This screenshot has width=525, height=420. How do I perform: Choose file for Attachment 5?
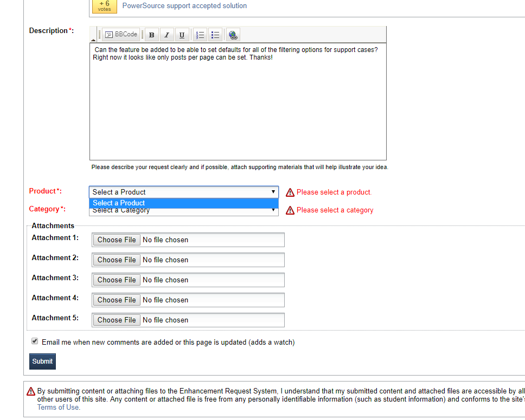[x=117, y=320]
